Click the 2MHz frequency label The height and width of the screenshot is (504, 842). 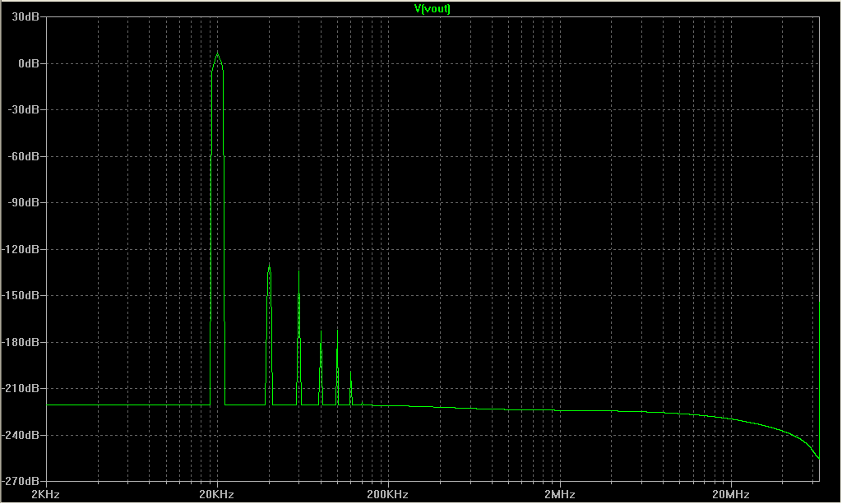[559, 495]
